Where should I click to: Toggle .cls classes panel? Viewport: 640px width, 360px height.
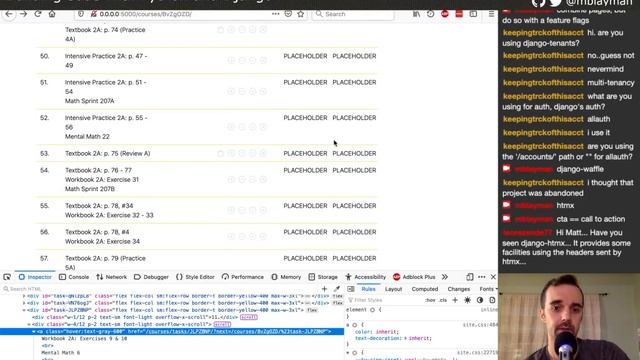click(443, 300)
